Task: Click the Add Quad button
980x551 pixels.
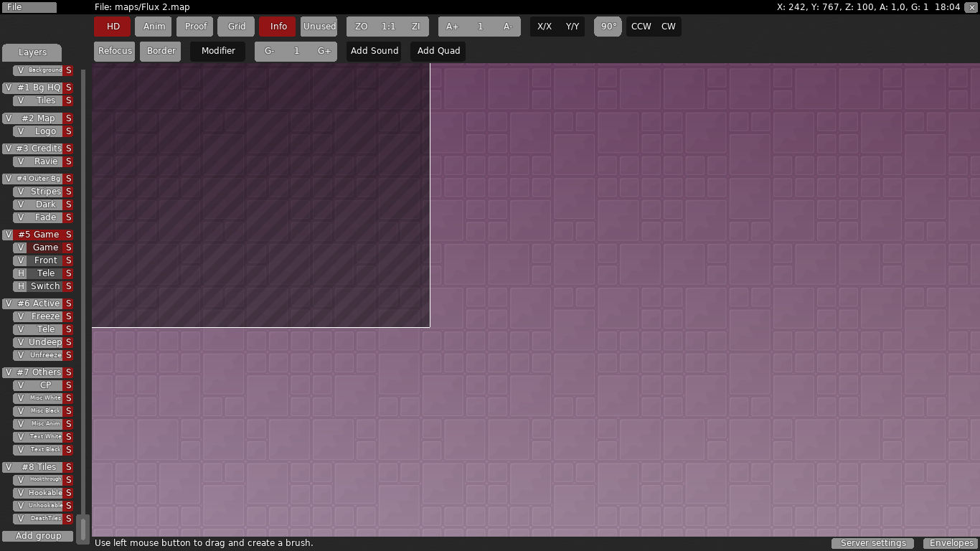Action: coord(438,51)
